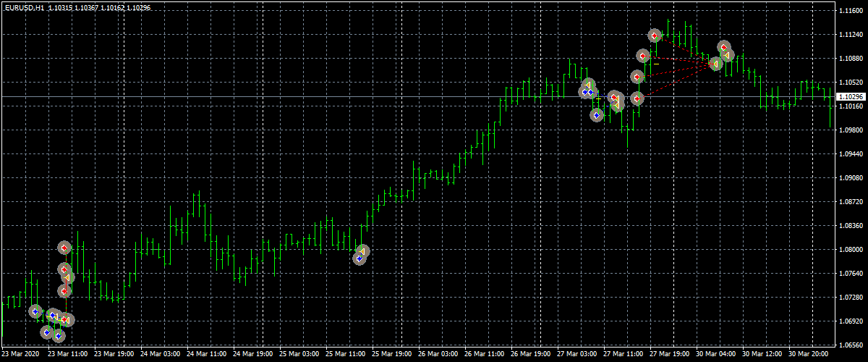868x362 pixels.
Task: Click time axis label 25 Mar 11:00
Action: (346, 355)
